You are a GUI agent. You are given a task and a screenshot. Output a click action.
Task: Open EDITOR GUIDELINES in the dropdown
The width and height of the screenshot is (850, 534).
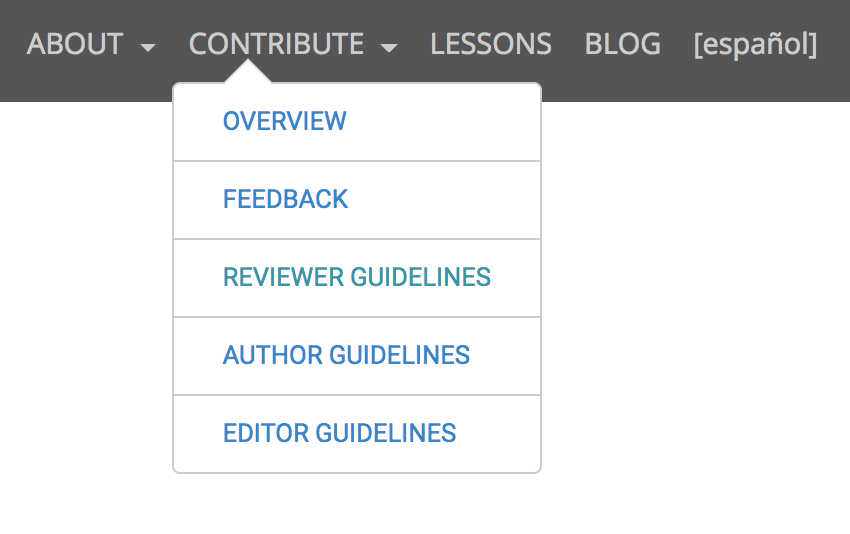[340, 433]
